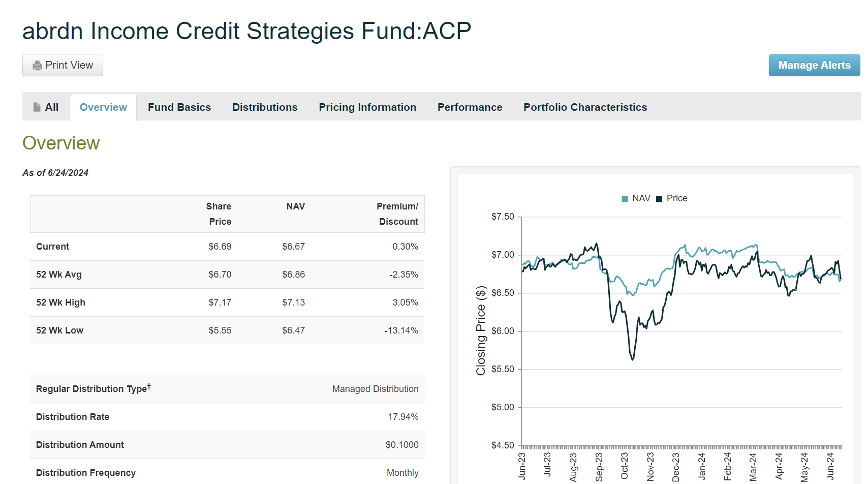Screen dimensions: 868x484
Task: Select the Pricing Information tab
Action: [367, 107]
